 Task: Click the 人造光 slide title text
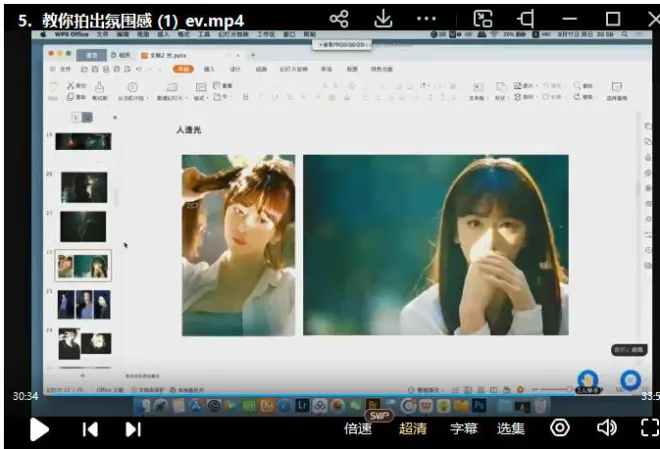(x=189, y=130)
